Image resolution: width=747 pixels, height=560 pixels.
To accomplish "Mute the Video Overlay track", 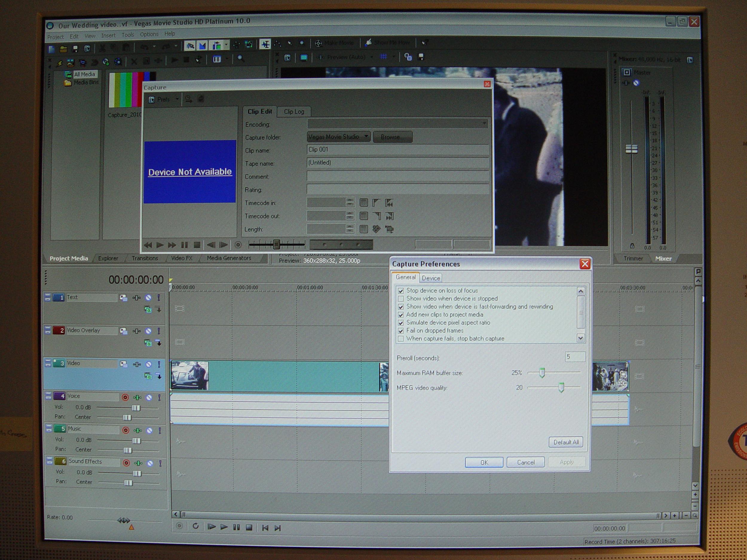I will (x=148, y=331).
